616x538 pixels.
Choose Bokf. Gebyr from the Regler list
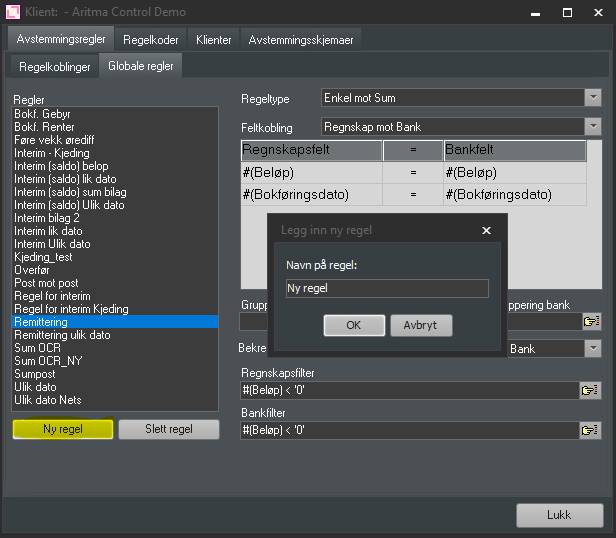point(42,114)
